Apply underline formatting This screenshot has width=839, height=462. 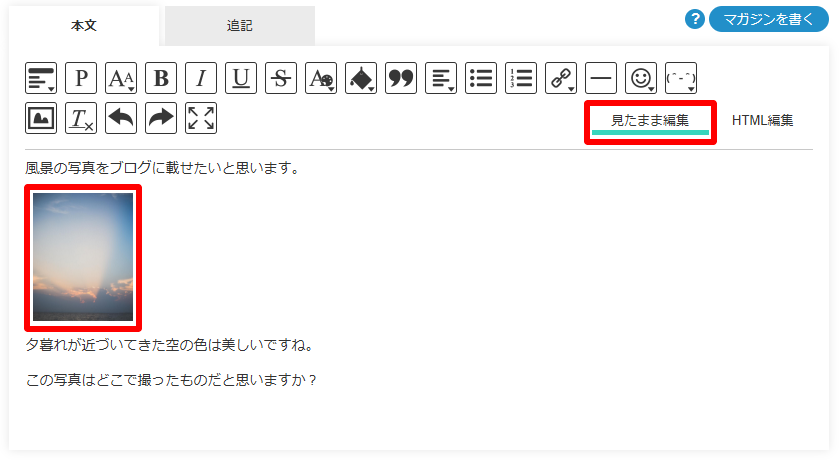[x=241, y=78]
